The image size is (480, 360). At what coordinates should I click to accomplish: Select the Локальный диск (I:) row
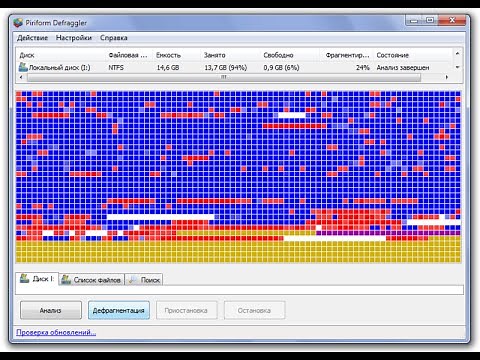(x=235, y=68)
